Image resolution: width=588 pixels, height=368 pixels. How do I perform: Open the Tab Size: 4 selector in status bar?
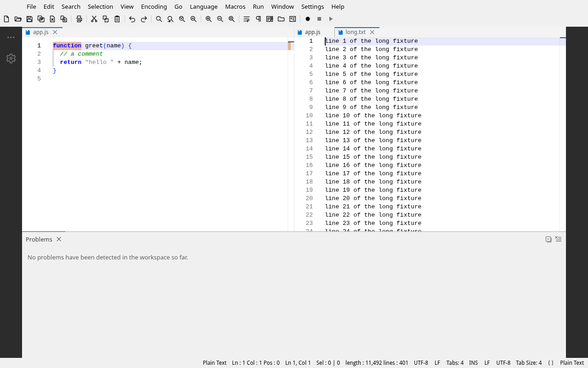(529, 363)
